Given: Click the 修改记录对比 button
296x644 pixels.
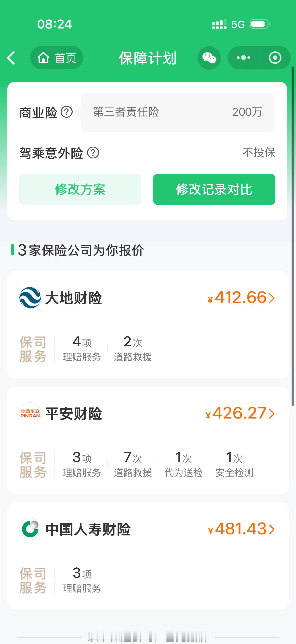Looking at the screenshot, I should (x=214, y=189).
